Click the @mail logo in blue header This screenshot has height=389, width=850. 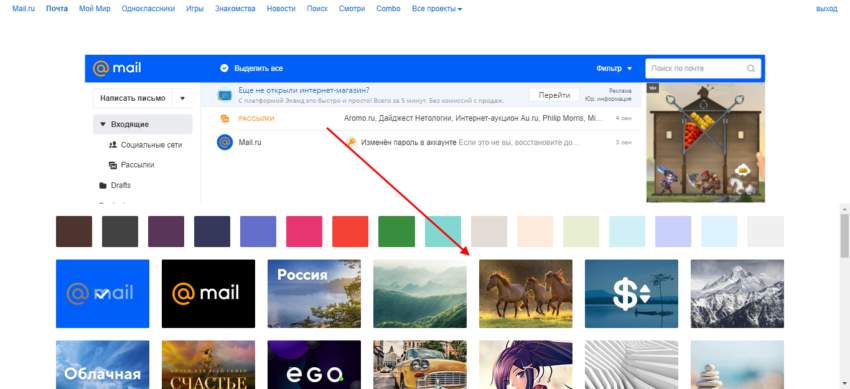pyautogui.click(x=117, y=68)
